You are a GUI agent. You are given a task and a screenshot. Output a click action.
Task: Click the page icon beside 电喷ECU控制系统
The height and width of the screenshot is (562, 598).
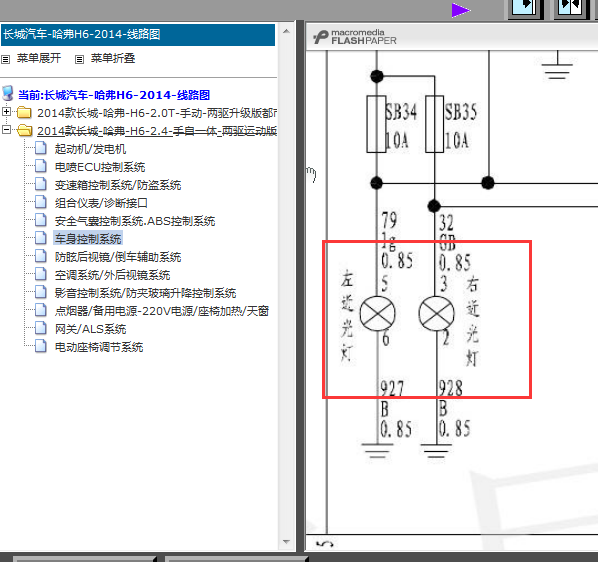click(41, 166)
